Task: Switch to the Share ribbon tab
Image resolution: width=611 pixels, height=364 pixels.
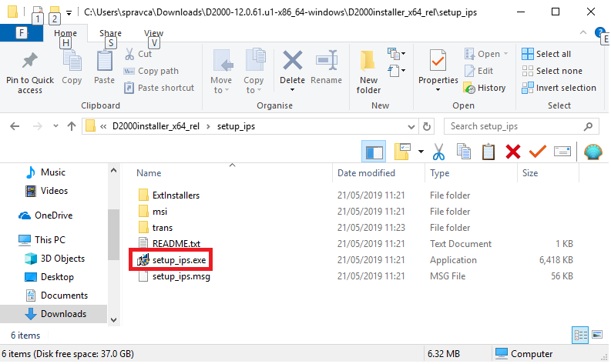Action: click(110, 33)
